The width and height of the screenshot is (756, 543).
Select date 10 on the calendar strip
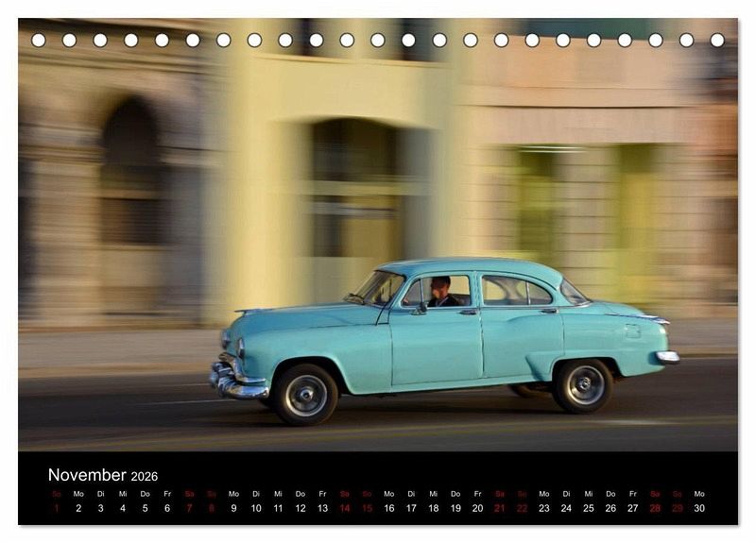(255, 508)
